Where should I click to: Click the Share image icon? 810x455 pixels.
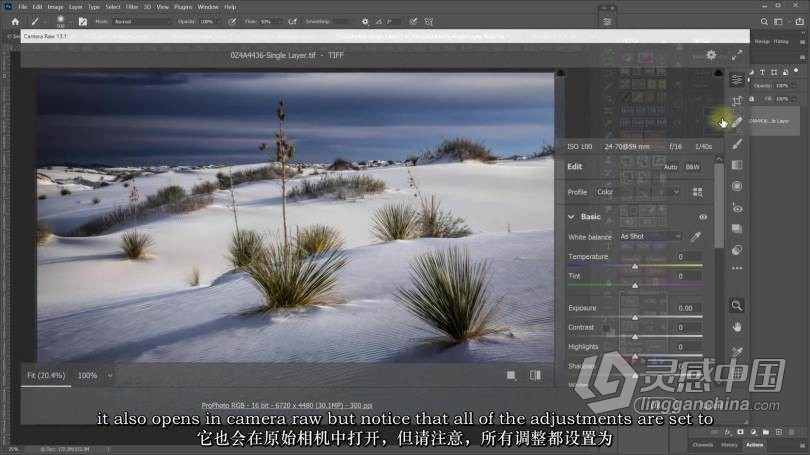[800, 22]
